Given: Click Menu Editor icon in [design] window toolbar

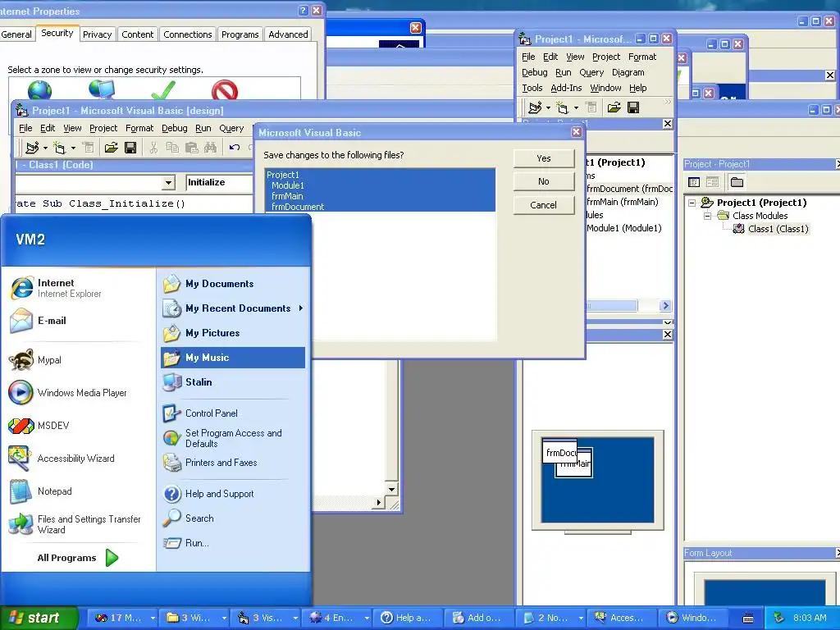Looking at the screenshot, I should pos(89,148).
